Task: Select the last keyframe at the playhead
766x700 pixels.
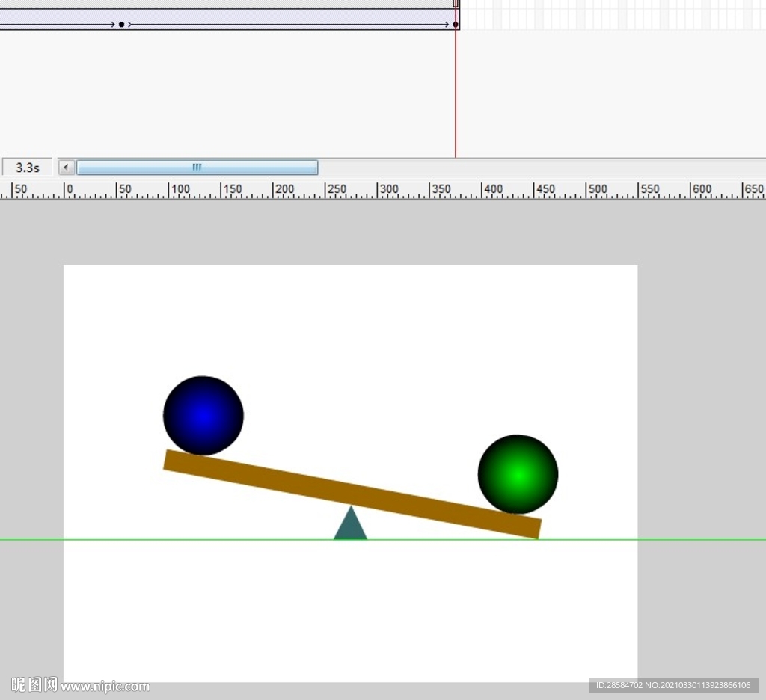Action: point(456,25)
